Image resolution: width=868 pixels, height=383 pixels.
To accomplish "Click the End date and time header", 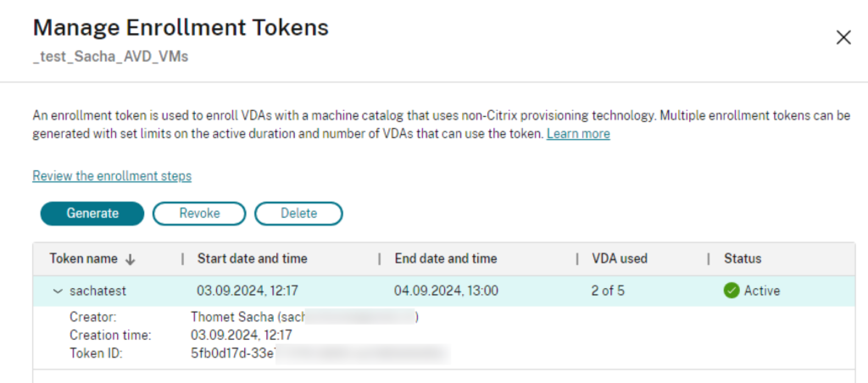I will 446,258.
